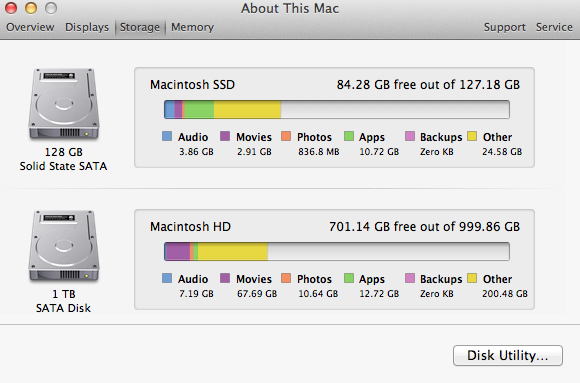
Task: Open the Service link
Action: pyautogui.click(x=554, y=27)
